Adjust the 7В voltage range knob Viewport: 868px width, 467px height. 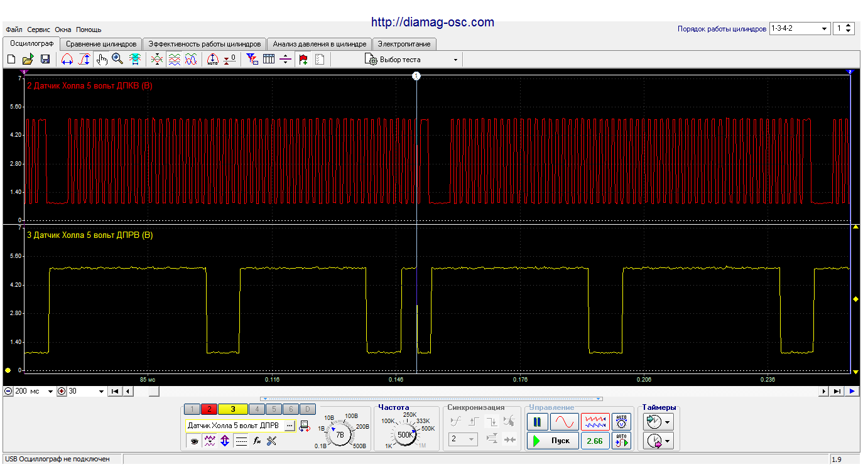[340, 434]
